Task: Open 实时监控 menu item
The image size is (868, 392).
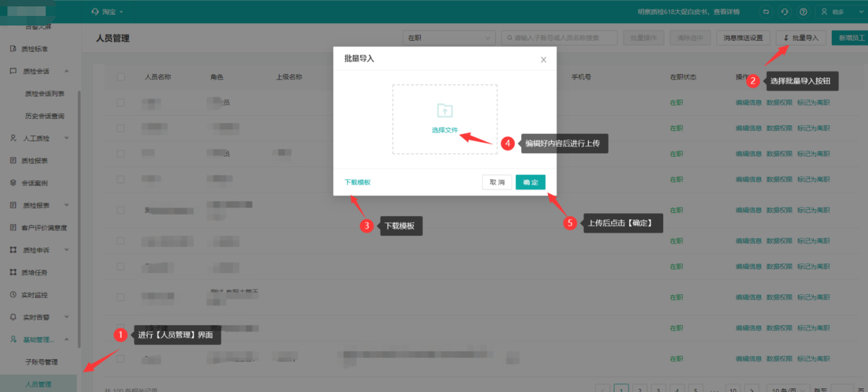Action: click(x=35, y=294)
